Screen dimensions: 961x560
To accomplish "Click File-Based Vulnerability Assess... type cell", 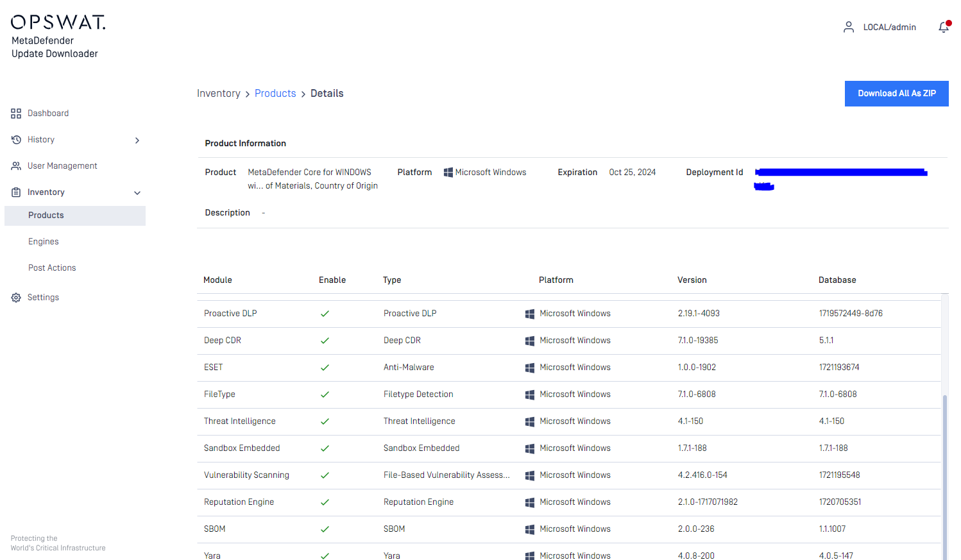I will coord(446,475).
